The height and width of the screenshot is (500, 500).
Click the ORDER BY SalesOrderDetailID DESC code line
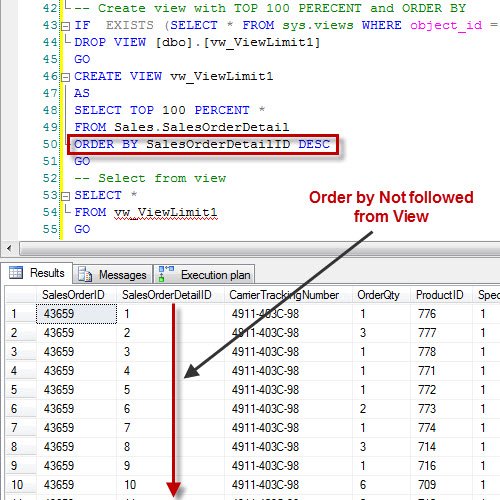click(x=202, y=144)
